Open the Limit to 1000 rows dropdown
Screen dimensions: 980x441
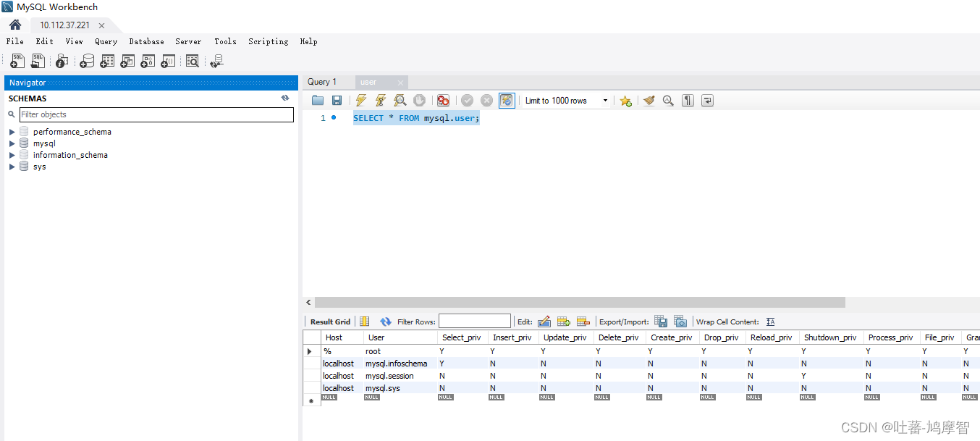606,100
